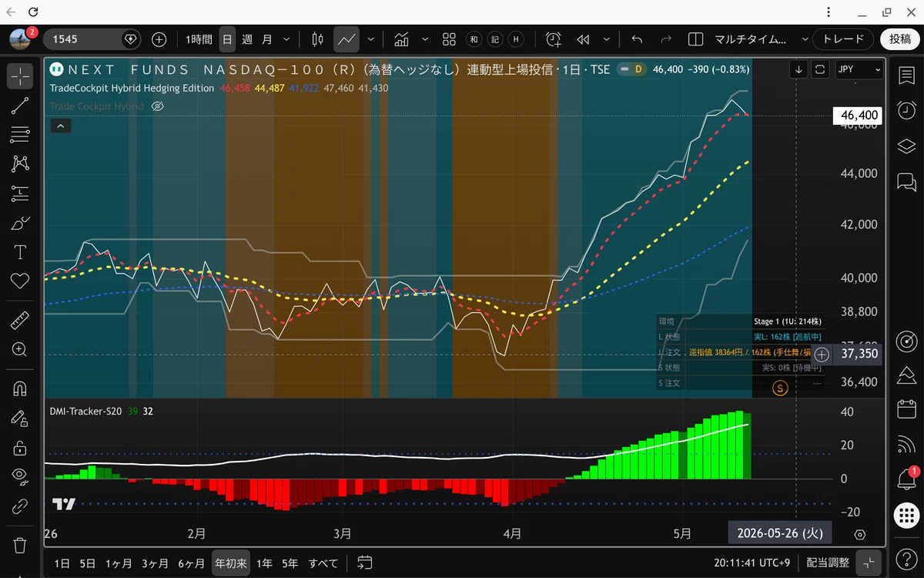Select the text annotation tool
The width and height of the screenshot is (924, 578).
click(20, 252)
